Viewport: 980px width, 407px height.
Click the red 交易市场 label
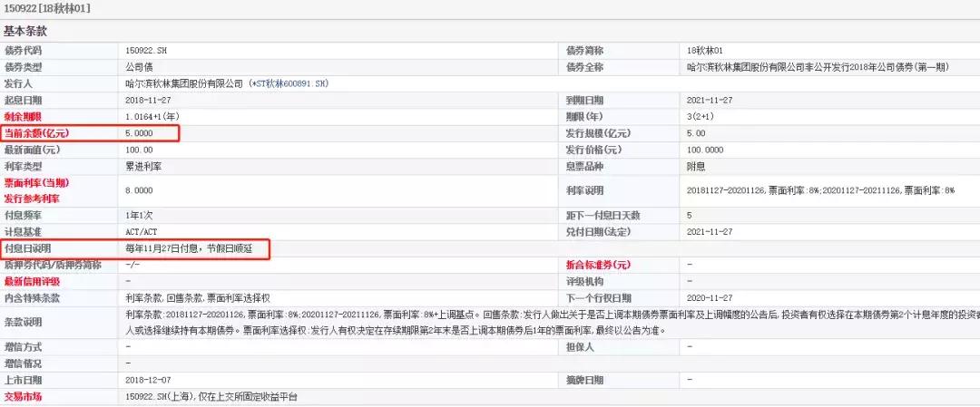(23, 396)
